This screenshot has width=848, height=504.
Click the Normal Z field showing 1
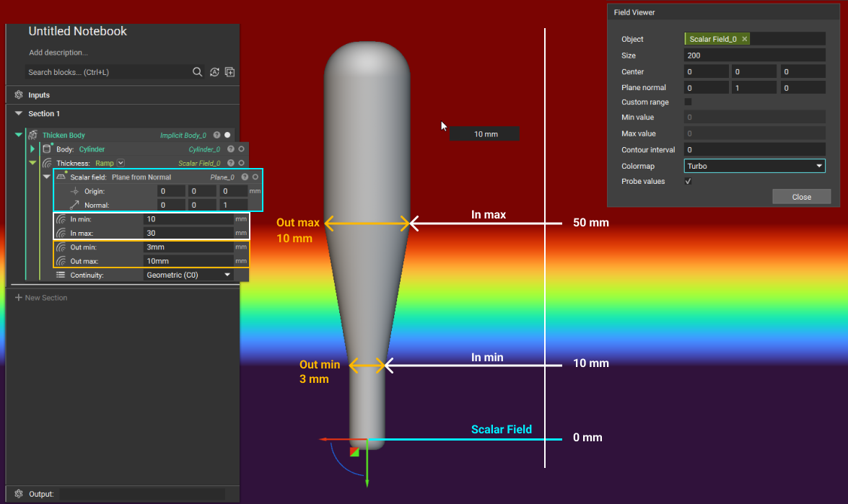tap(234, 205)
